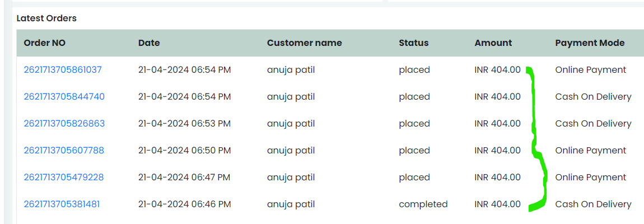Select the completed status cell
Screen dimensions: 644x224
click(x=423, y=204)
